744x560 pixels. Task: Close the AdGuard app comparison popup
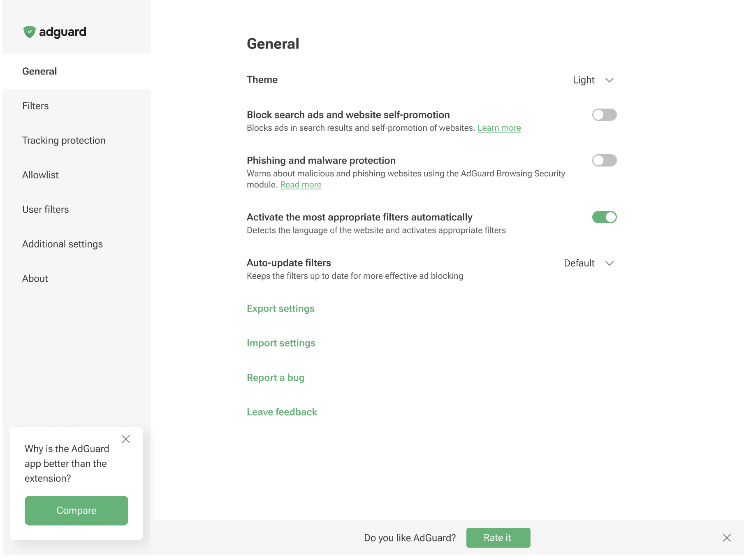tap(126, 439)
